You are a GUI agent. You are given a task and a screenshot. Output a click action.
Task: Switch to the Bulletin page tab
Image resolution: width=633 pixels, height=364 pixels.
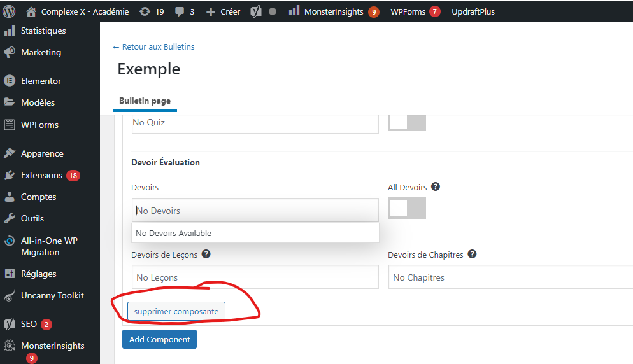click(145, 101)
